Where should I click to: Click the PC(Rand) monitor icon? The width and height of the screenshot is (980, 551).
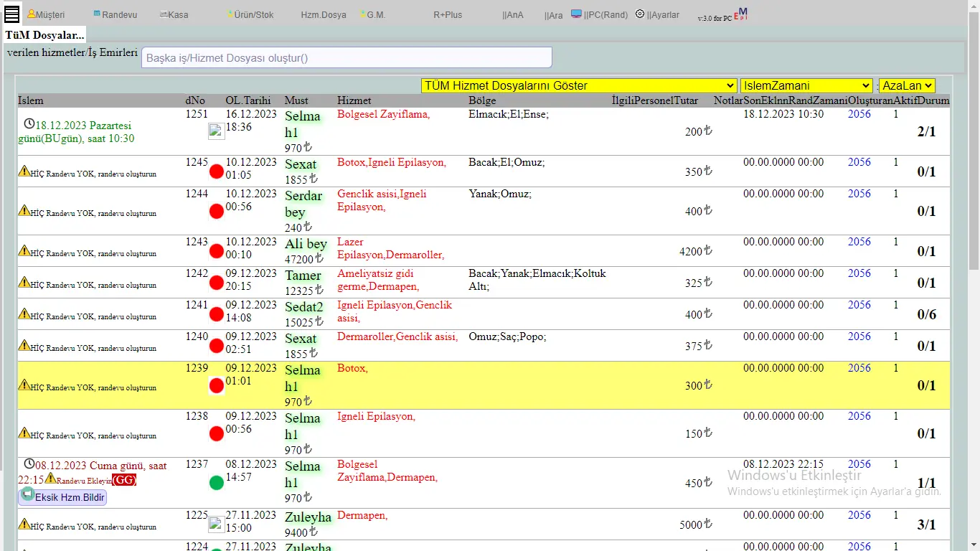click(576, 14)
